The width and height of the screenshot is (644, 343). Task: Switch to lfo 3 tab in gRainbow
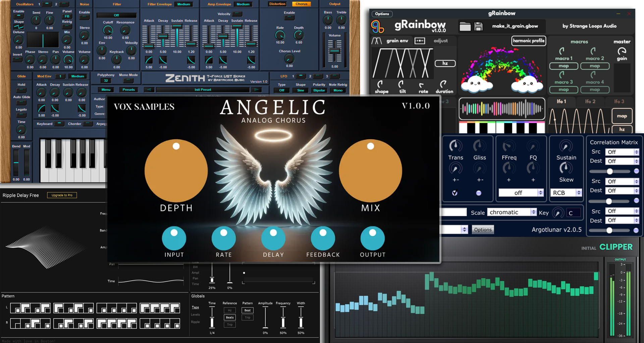[619, 101]
